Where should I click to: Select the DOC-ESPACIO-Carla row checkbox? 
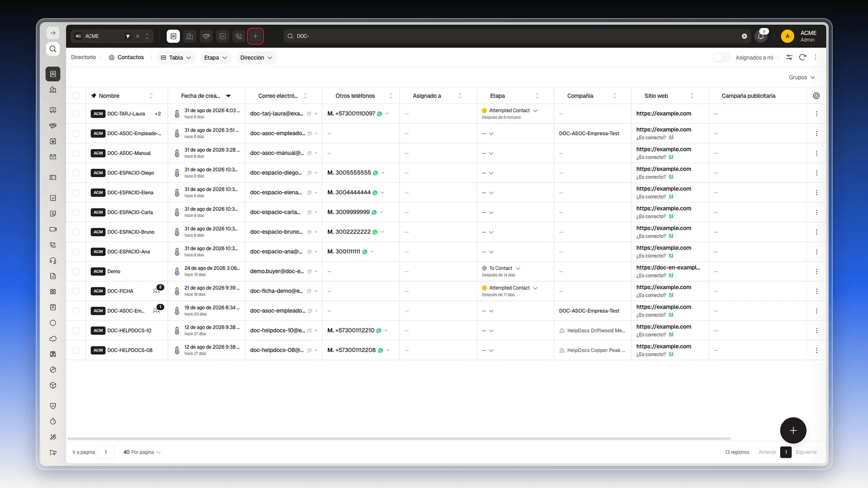[76, 212]
